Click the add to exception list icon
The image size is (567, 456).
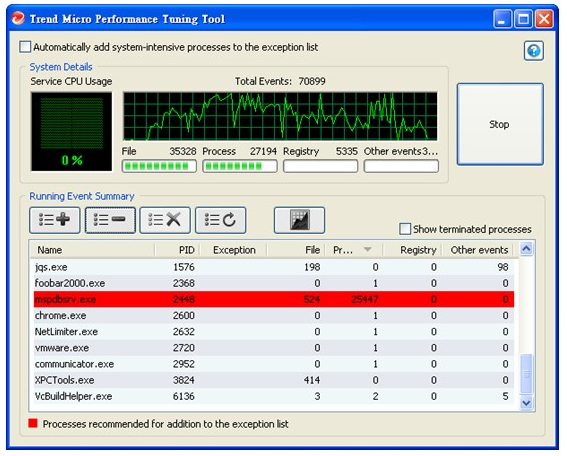click(x=55, y=220)
